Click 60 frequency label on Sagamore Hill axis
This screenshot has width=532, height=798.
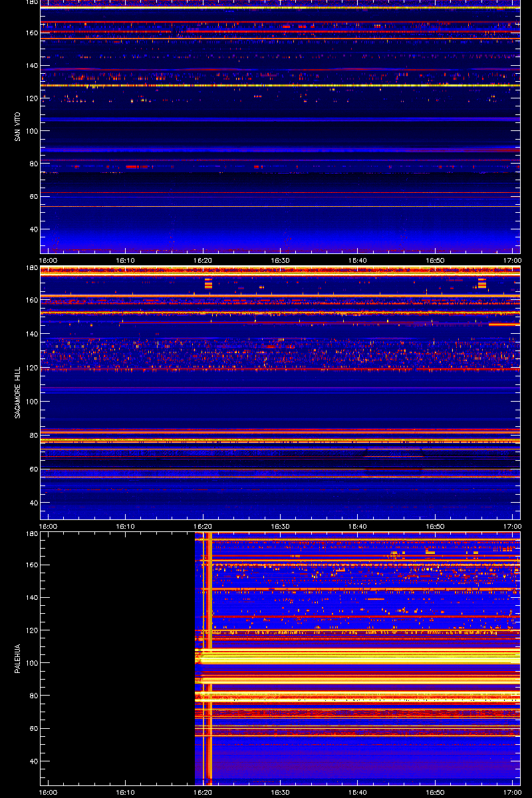[x=34, y=469]
